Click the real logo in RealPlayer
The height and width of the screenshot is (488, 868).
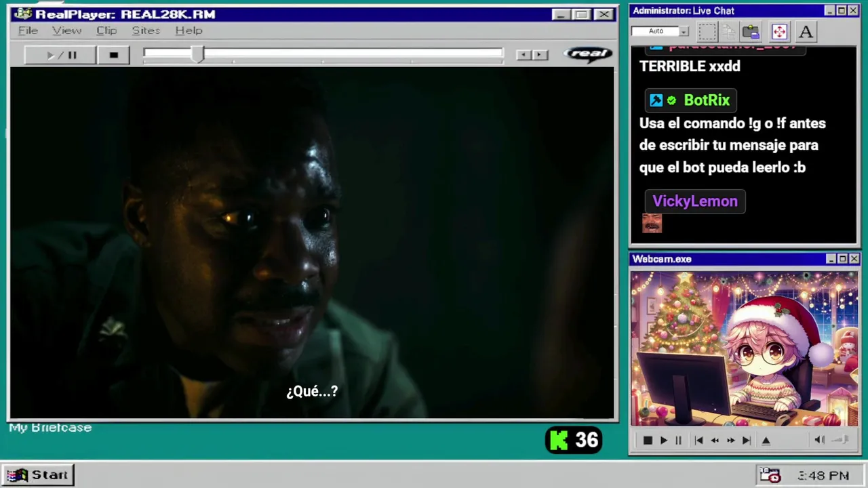(588, 54)
